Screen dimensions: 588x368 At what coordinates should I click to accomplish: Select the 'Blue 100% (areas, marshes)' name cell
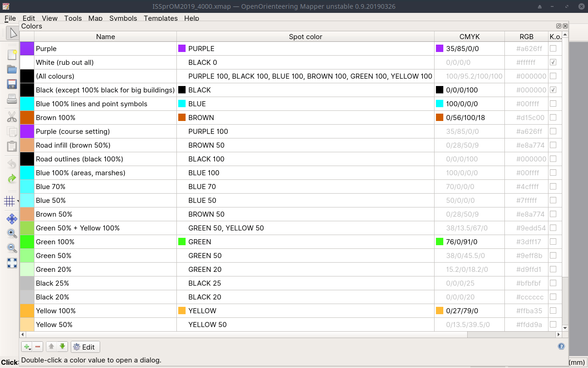click(x=105, y=172)
